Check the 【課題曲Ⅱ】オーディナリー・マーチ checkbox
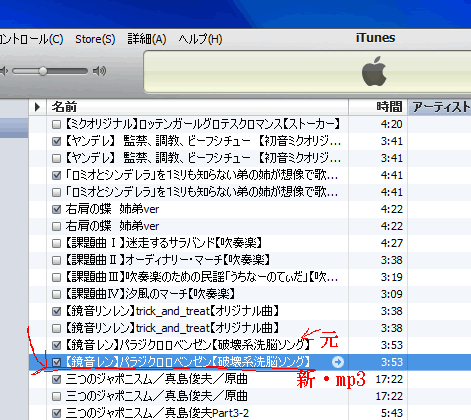This screenshot has height=420, width=471. pyautogui.click(x=57, y=260)
